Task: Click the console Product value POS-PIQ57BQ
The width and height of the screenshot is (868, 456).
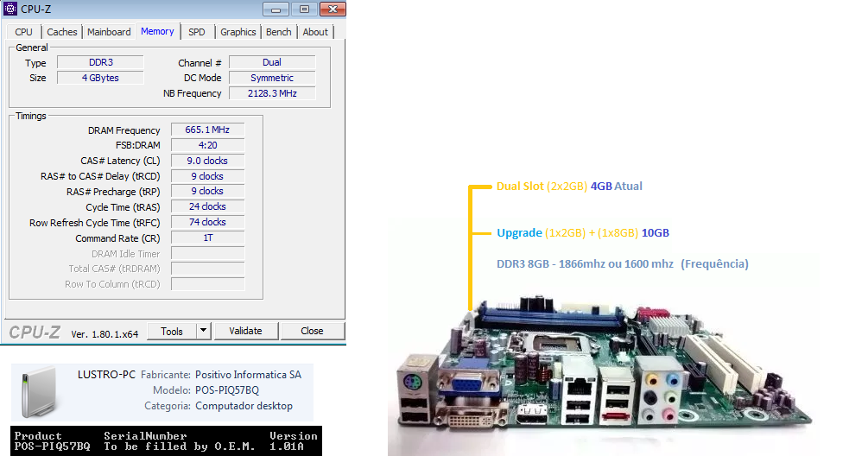Action: click(52, 446)
